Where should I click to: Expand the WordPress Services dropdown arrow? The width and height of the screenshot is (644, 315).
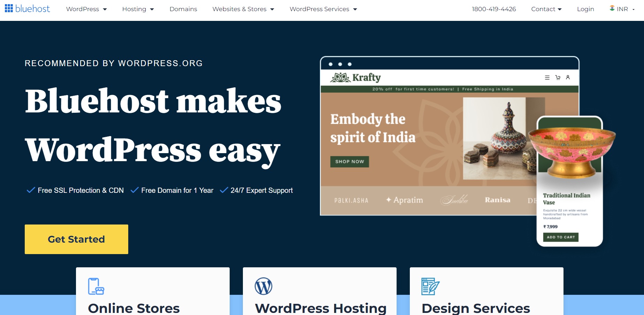[355, 9]
